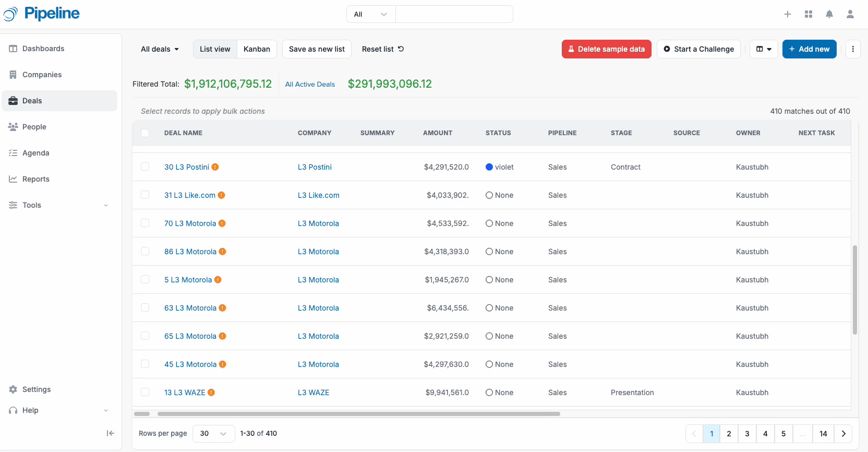Click warning badge beside 31 L3 Like.com
Image resolution: width=868 pixels, height=452 pixels.
pyautogui.click(x=221, y=195)
